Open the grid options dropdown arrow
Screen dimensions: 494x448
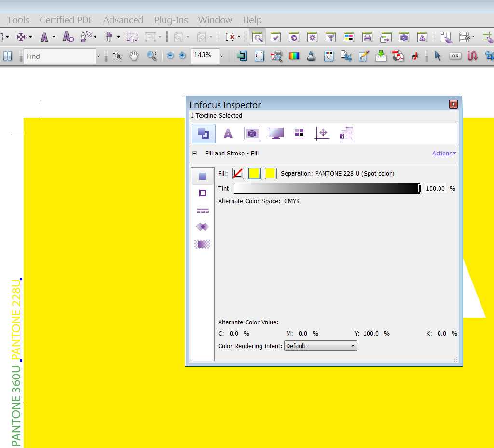pos(473,37)
